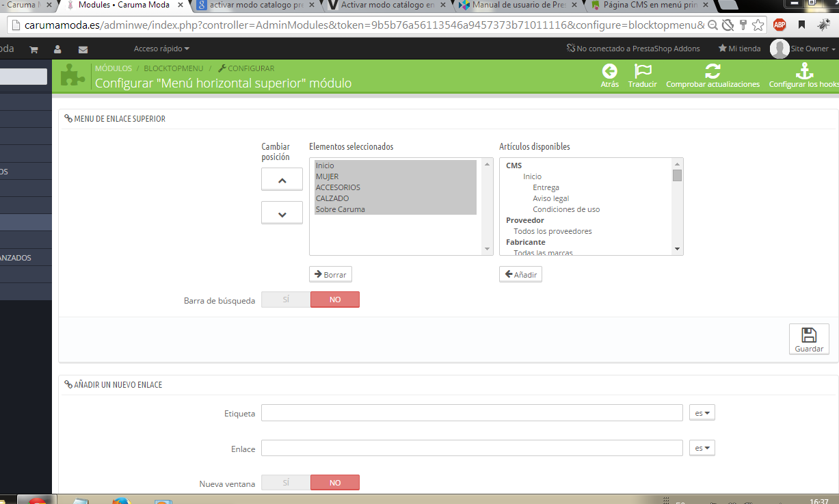
Task: Open the Acceso rápido dropdown
Action: point(162,49)
